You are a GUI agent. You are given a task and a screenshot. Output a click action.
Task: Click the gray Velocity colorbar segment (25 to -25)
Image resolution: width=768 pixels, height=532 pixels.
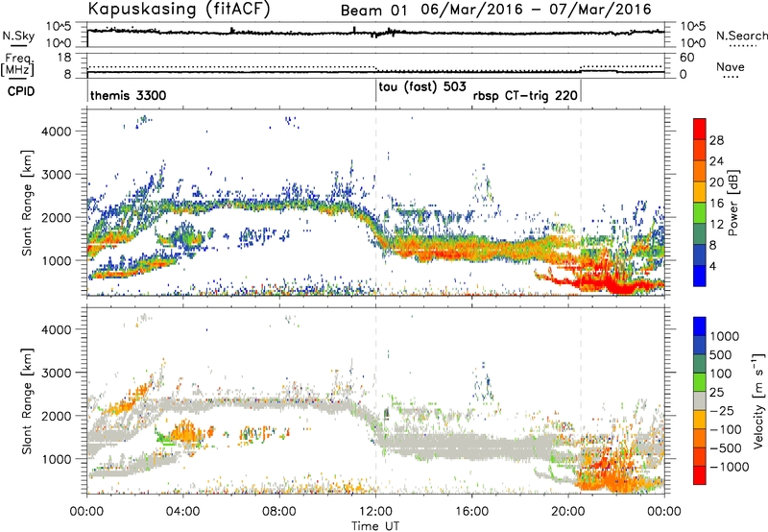(700, 400)
